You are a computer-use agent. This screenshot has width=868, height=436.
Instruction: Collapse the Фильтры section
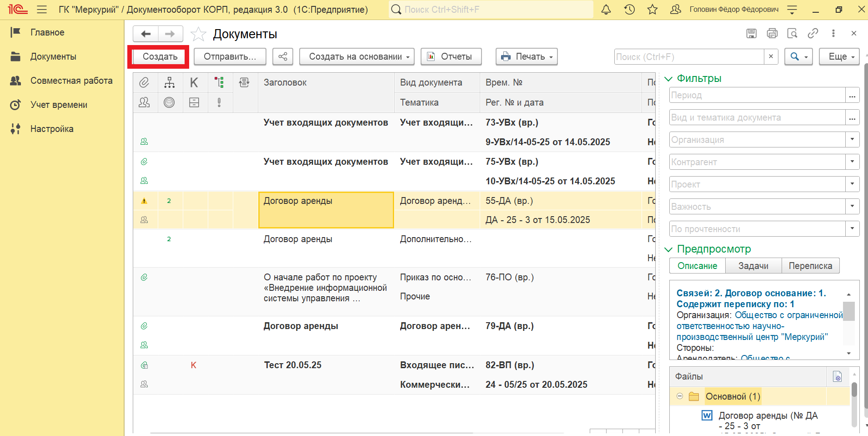point(668,79)
